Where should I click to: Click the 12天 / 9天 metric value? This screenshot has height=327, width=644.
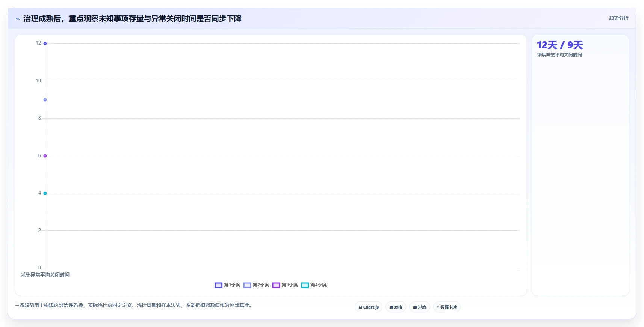pyautogui.click(x=560, y=45)
